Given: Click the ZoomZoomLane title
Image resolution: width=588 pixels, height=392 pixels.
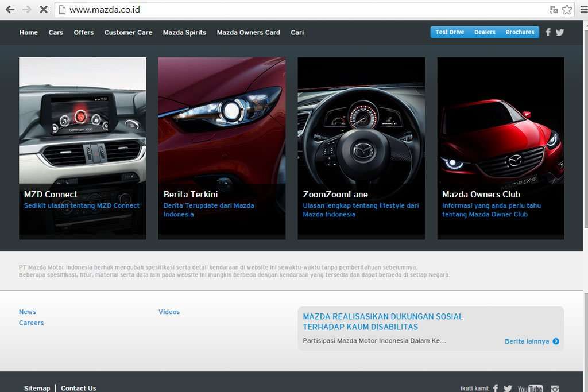Looking at the screenshot, I should click(335, 195).
